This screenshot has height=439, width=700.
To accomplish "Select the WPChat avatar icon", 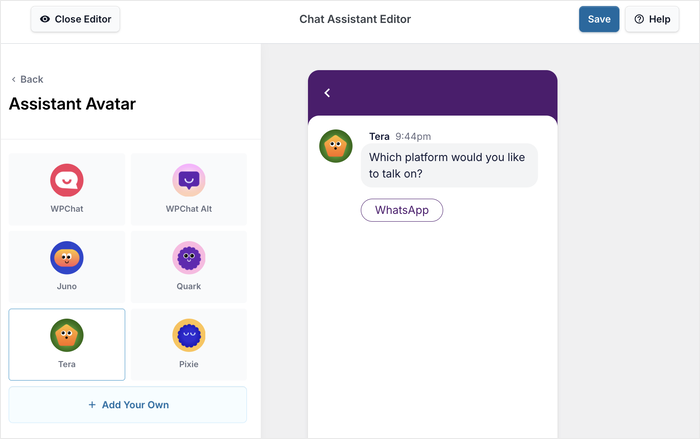I will pos(67,181).
